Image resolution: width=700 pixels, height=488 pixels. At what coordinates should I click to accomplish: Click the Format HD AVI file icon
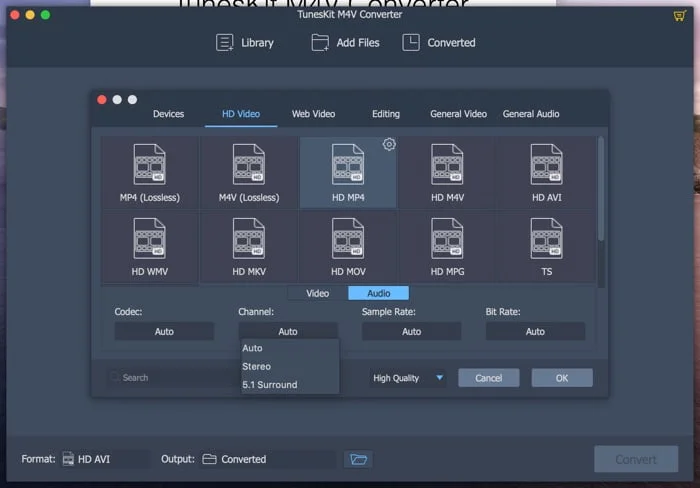tap(68, 459)
